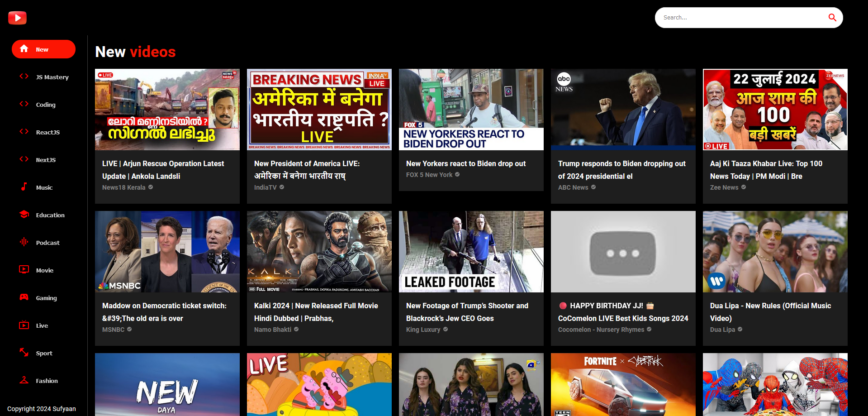868x416 pixels.
Task: Click verified badge next to ABC News
Action: click(x=593, y=187)
